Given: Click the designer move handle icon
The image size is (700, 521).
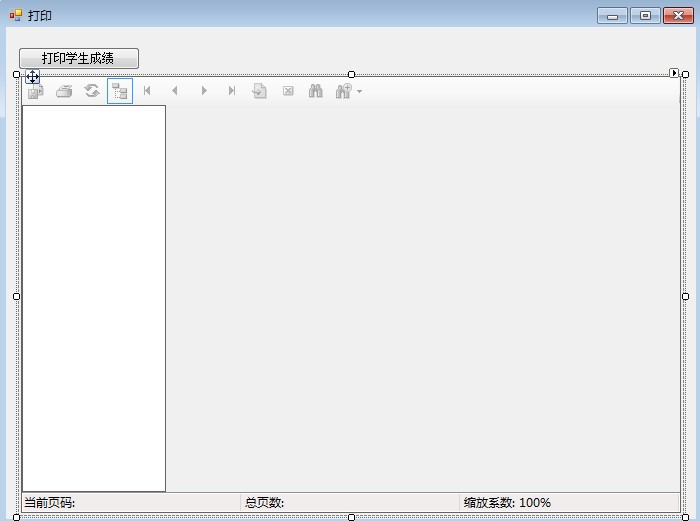Looking at the screenshot, I should 33,77.
